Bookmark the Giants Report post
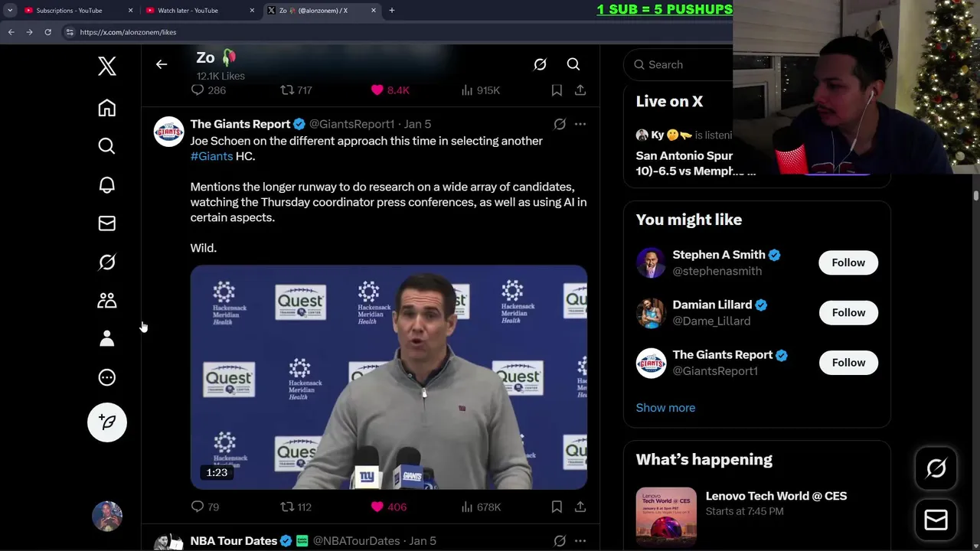Screen dimensions: 980x551 click(557, 507)
